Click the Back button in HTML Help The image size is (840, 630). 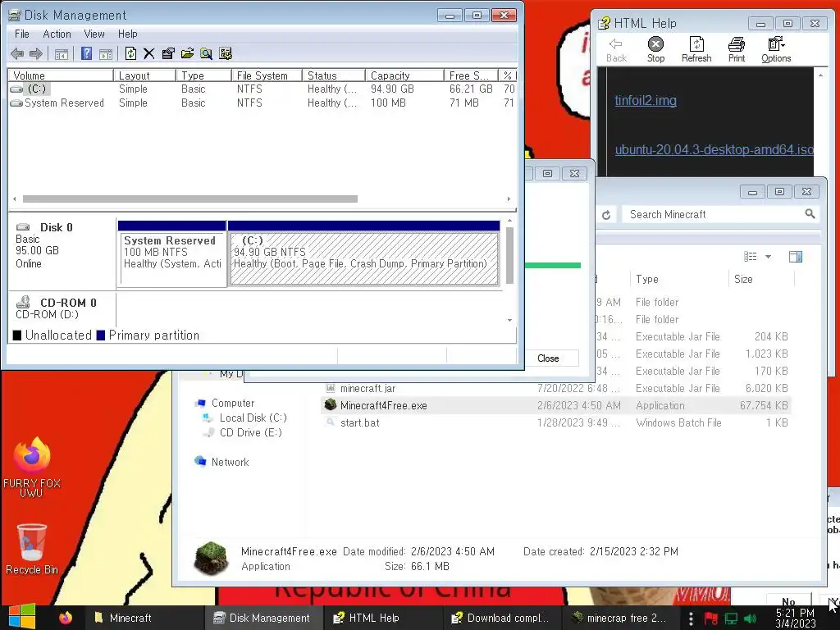[616, 50]
